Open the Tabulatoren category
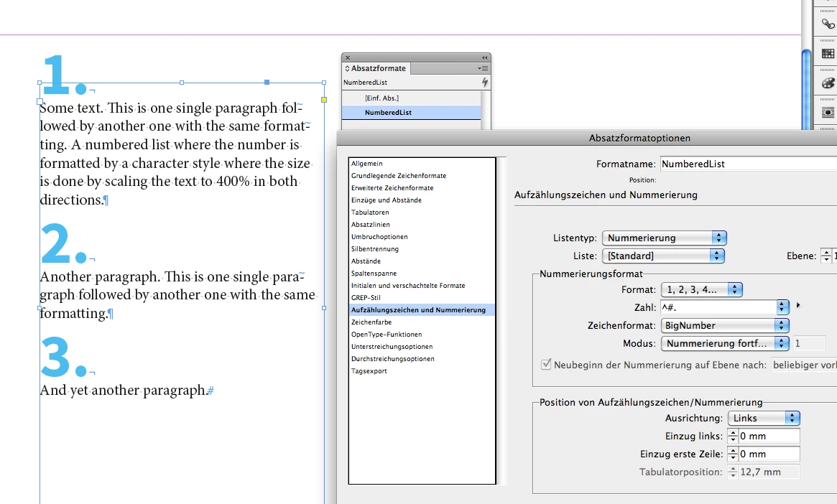The height and width of the screenshot is (504, 837). pyautogui.click(x=422, y=213)
